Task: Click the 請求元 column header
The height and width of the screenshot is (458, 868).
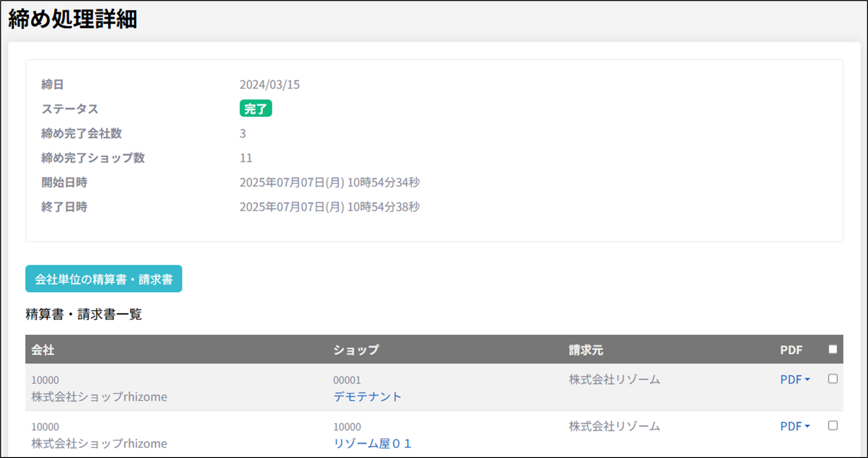Action: coord(585,350)
